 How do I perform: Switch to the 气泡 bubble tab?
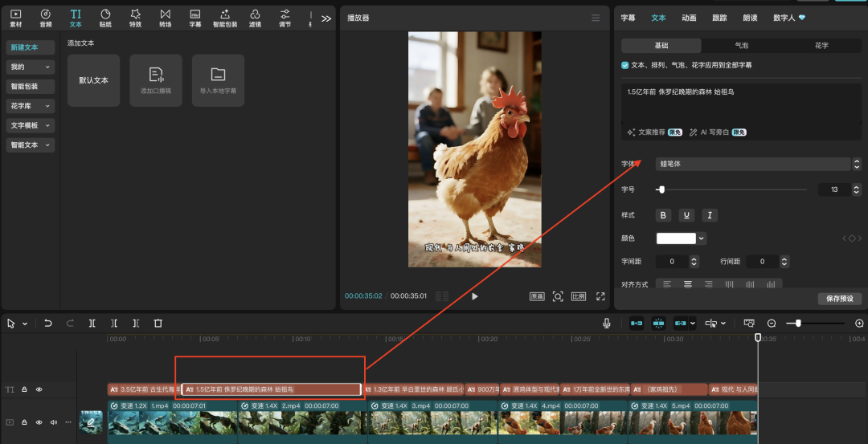pyautogui.click(x=741, y=46)
